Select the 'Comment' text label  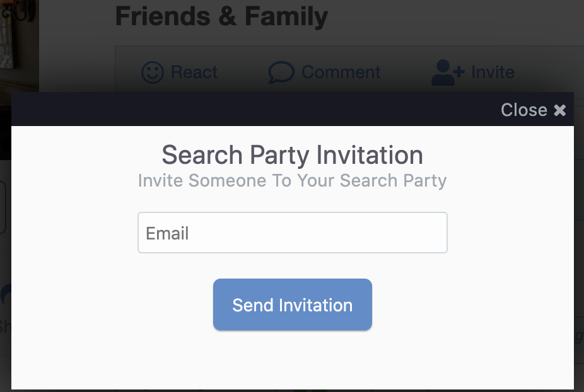341,72
